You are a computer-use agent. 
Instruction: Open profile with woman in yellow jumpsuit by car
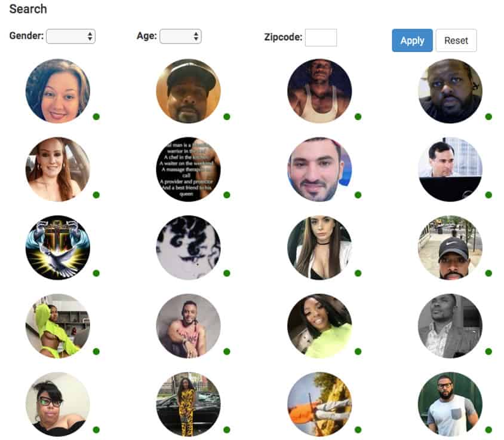[x=188, y=404]
